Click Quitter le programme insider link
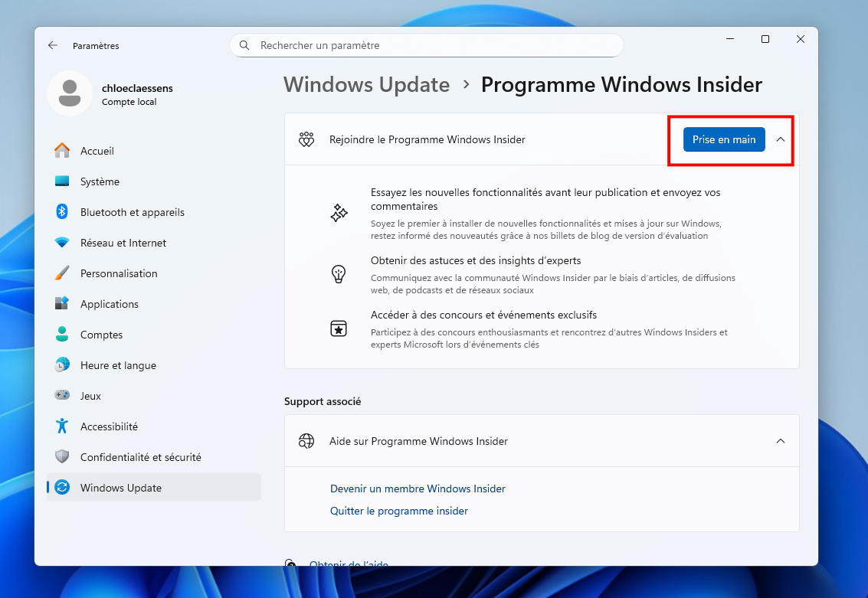Screen dimensions: 868x598 point(398,511)
